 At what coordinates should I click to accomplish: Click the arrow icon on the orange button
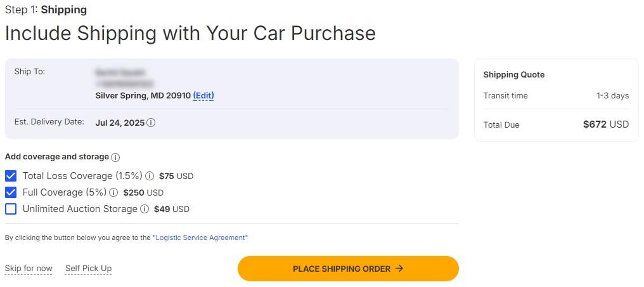tap(399, 269)
